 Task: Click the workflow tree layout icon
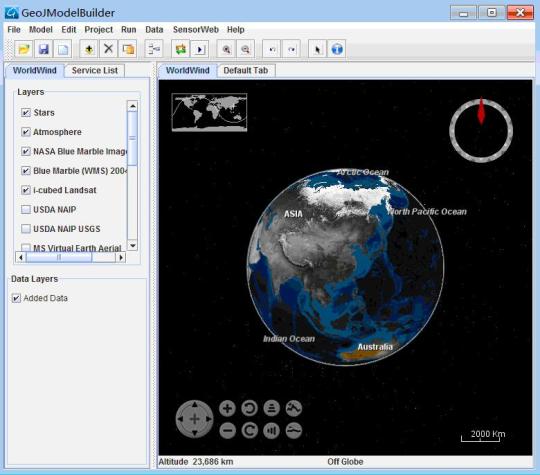point(154,49)
